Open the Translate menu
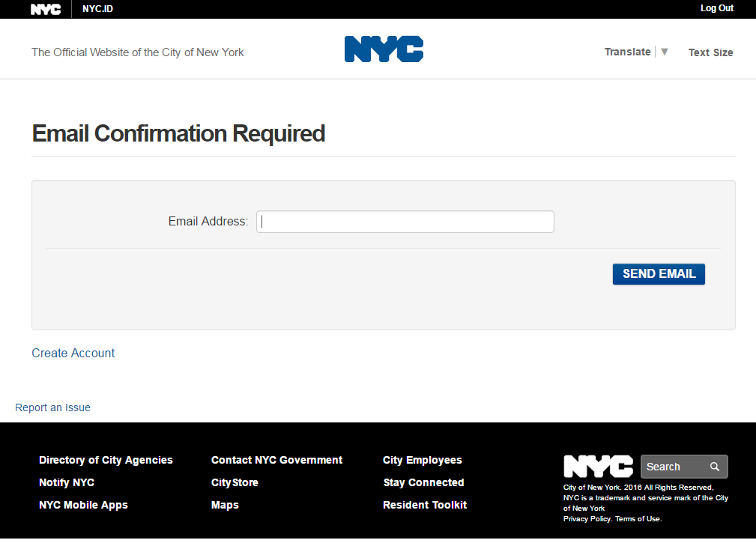The height and width of the screenshot is (555, 756). [627, 52]
